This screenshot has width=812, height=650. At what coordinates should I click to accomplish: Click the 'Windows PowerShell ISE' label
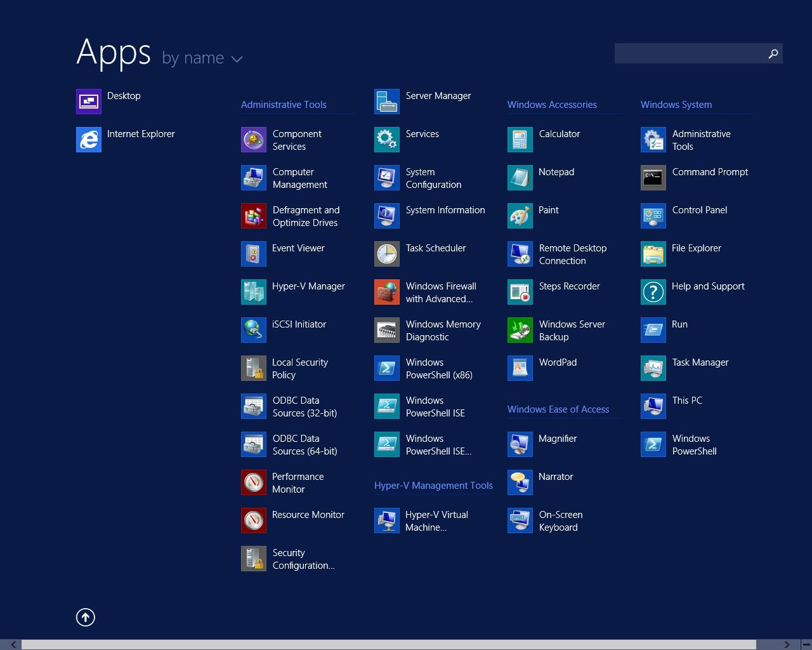[435, 407]
